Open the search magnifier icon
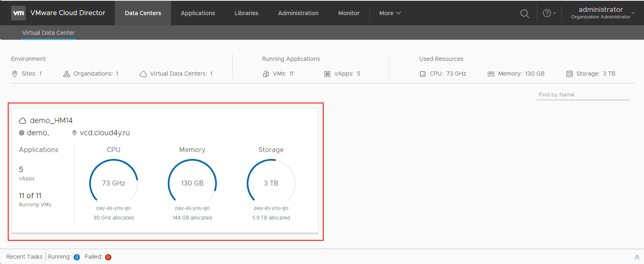 [525, 13]
